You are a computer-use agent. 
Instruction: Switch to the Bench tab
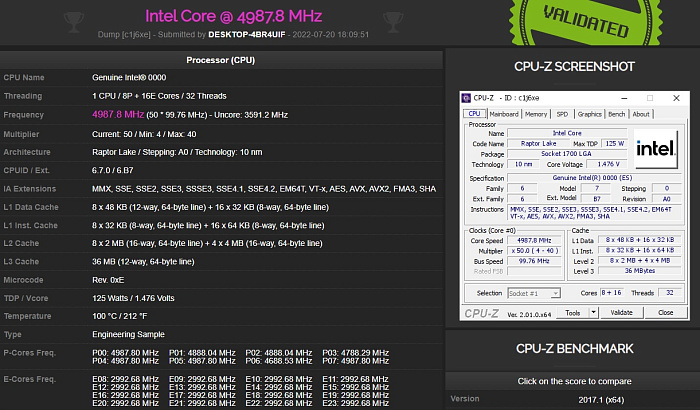pyautogui.click(x=617, y=114)
